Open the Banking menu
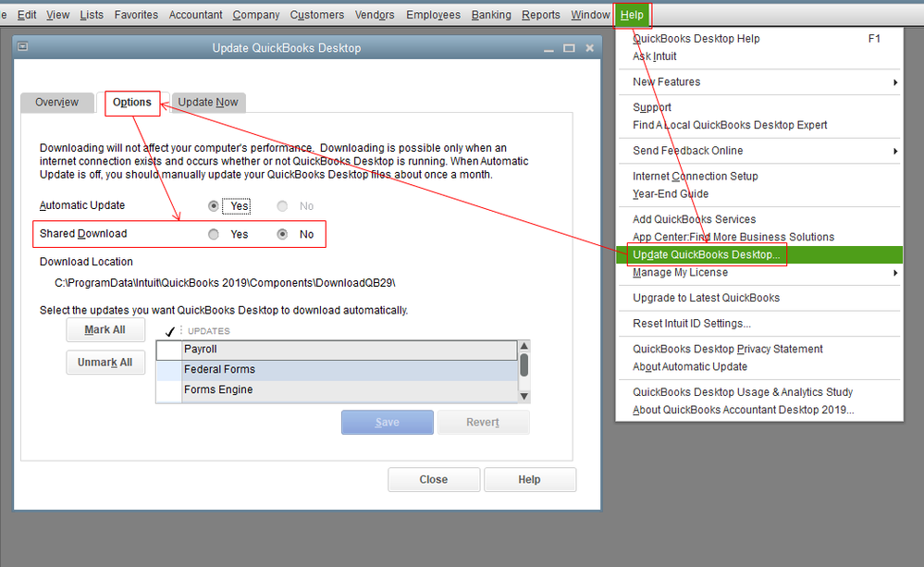This screenshot has height=567, width=924. (x=491, y=15)
